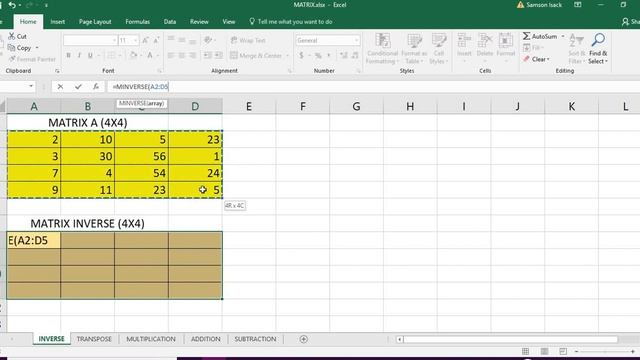Click the Undo arrow in title bar
Image resolution: width=640 pixels, height=360 pixels.
click(x=12, y=5)
